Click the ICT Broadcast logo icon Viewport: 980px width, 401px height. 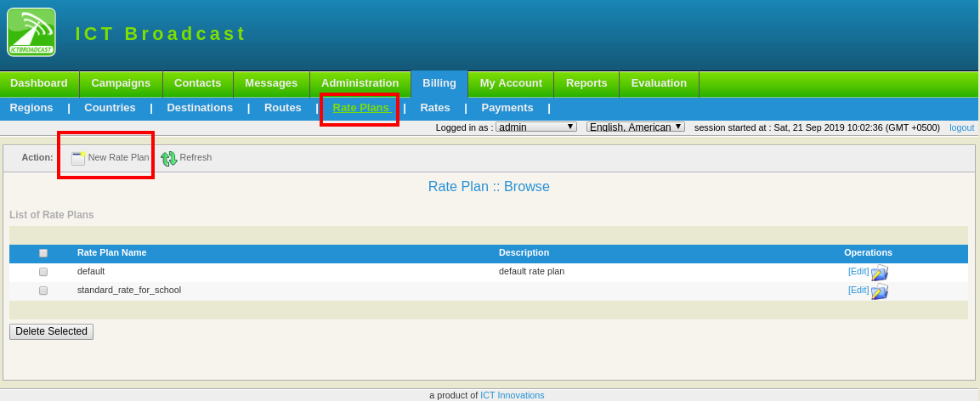coord(31,31)
